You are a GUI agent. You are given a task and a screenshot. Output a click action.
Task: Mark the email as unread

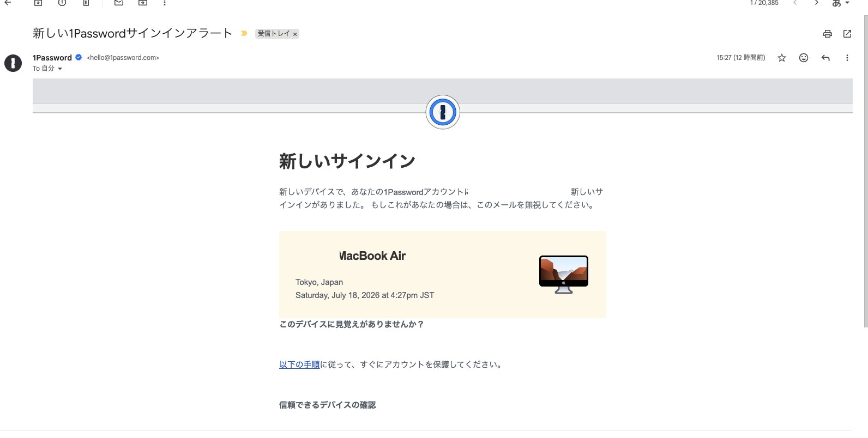[x=119, y=3]
